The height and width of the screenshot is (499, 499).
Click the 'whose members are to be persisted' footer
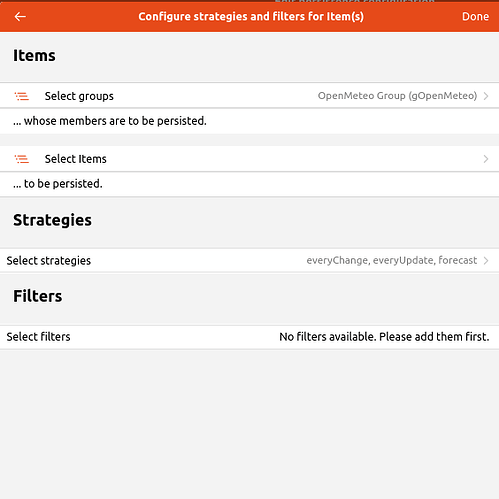(110, 121)
